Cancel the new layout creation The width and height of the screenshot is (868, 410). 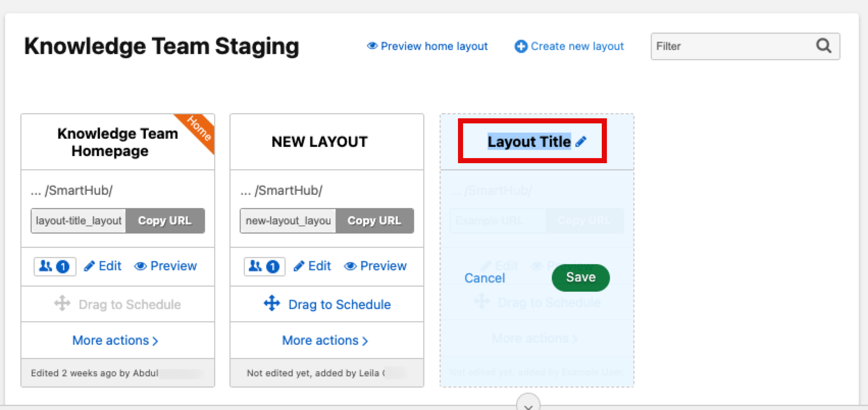[484, 278]
